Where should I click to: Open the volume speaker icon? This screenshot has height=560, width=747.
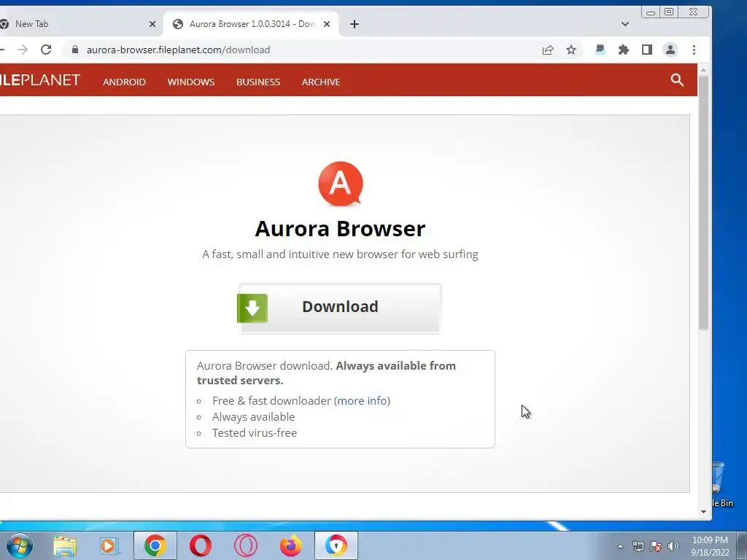pos(673,546)
